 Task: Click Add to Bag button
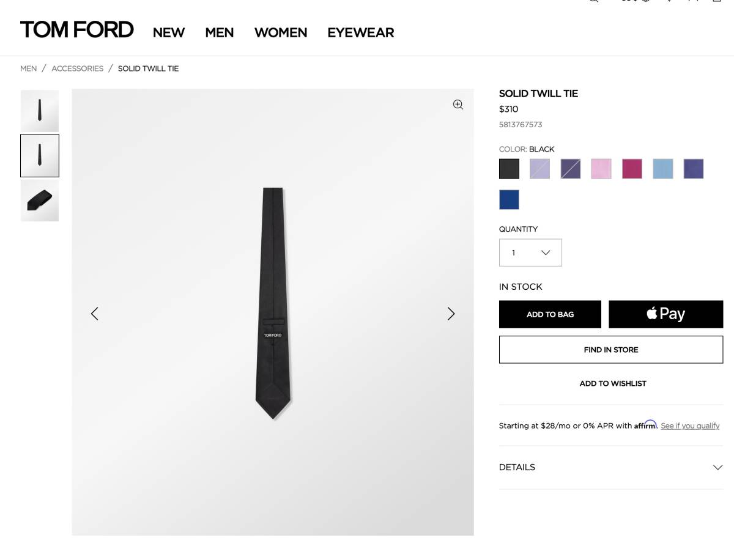tap(550, 314)
